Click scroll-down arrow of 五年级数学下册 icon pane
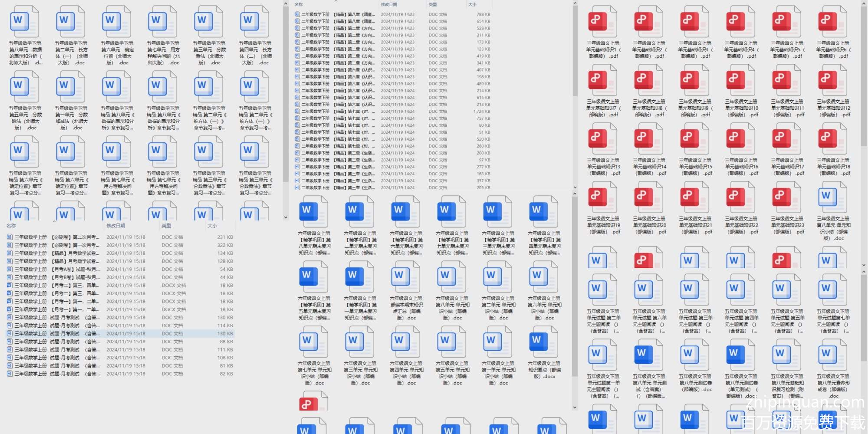This screenshot has width=868, height=434. (286, 217)
